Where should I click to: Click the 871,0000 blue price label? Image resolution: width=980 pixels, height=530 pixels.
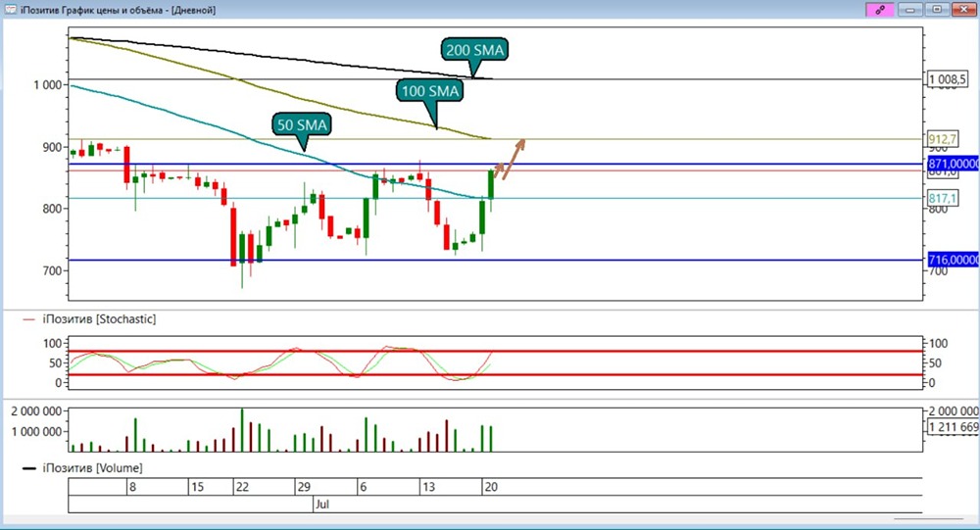954,164
